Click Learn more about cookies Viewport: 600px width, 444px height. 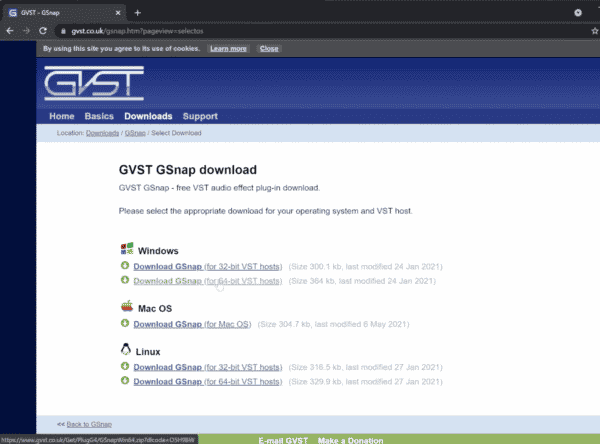pos(228,49)
